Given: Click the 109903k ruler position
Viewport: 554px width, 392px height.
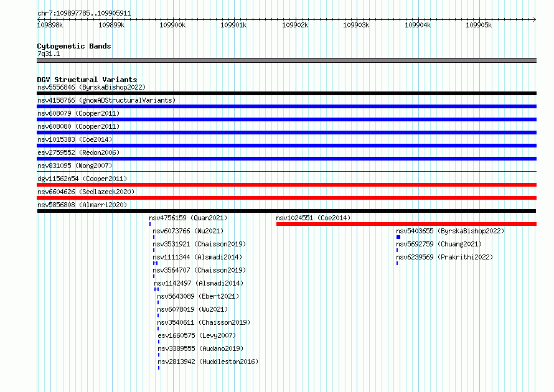Looking at the screenshot, I should tap(356, 25).
